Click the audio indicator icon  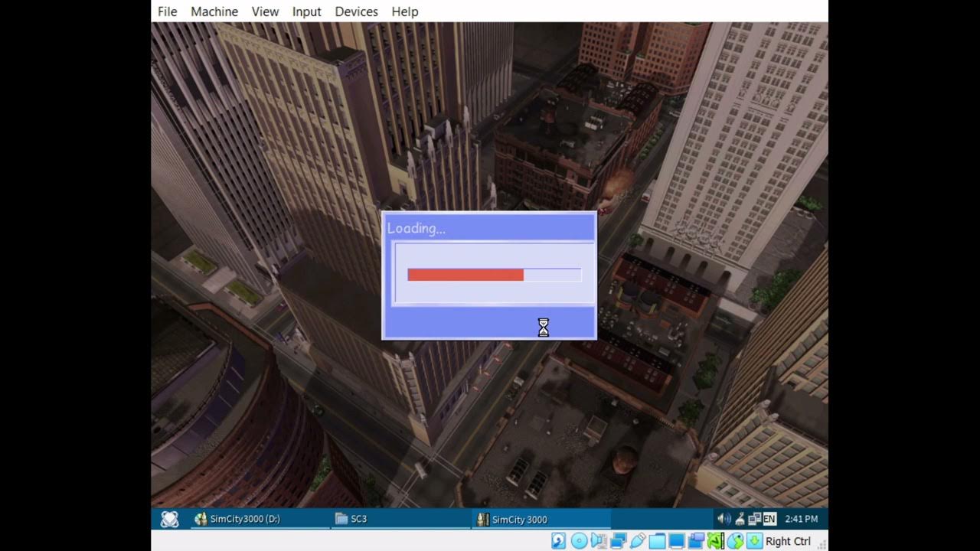(x=598, y=541)
